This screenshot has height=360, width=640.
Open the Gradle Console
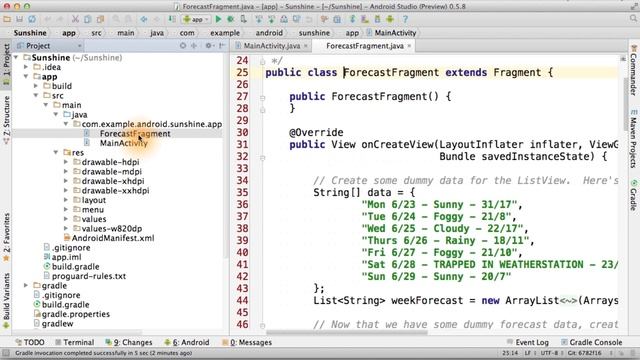[591, 342]
